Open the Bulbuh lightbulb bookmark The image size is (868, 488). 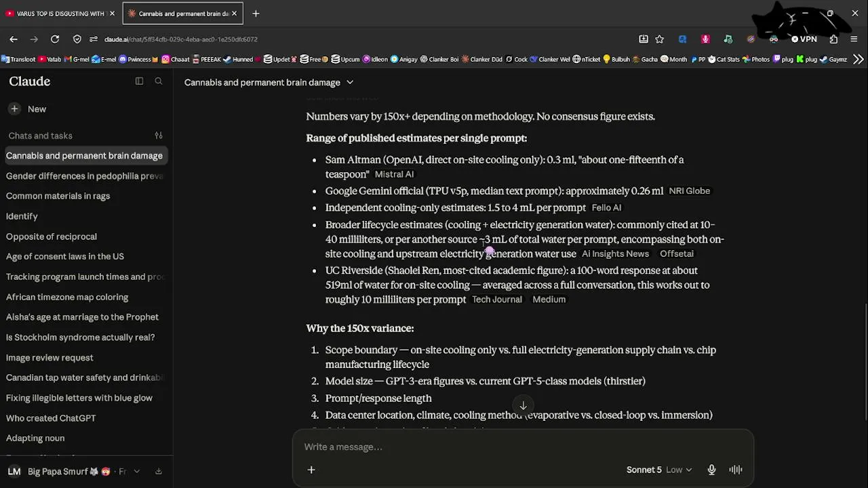click(x=616, y=60)
